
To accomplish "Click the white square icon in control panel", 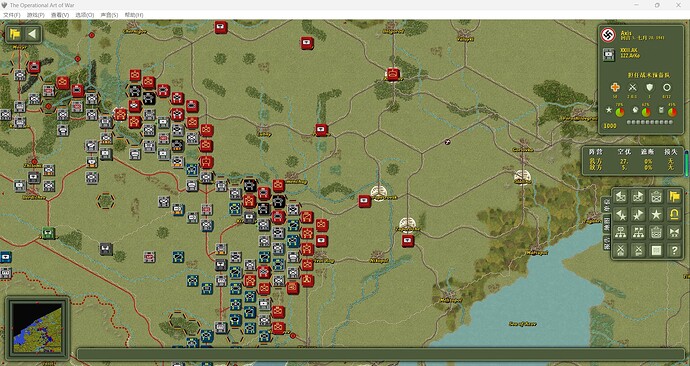I will (656, 251).
